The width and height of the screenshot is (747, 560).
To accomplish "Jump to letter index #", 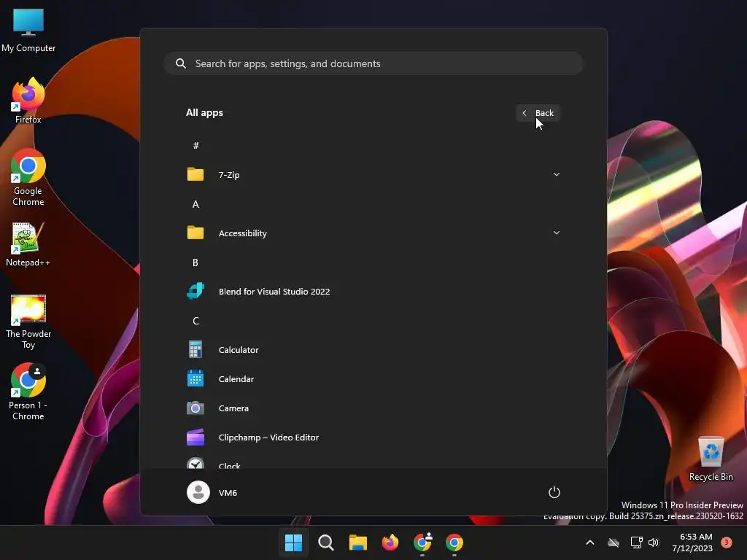I will click(x=196, y=146).
